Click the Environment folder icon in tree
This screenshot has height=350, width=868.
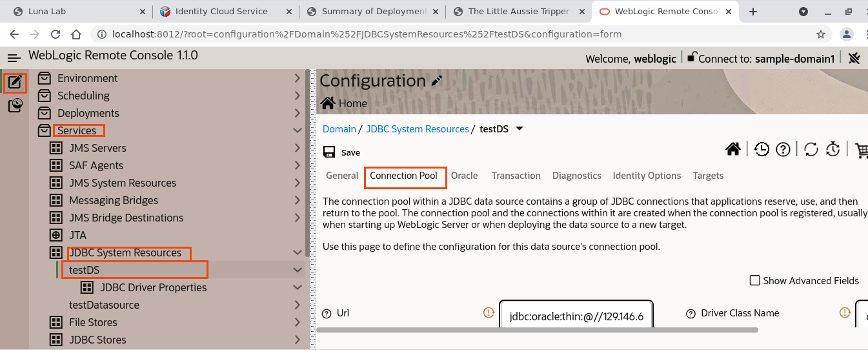point(44,78)
